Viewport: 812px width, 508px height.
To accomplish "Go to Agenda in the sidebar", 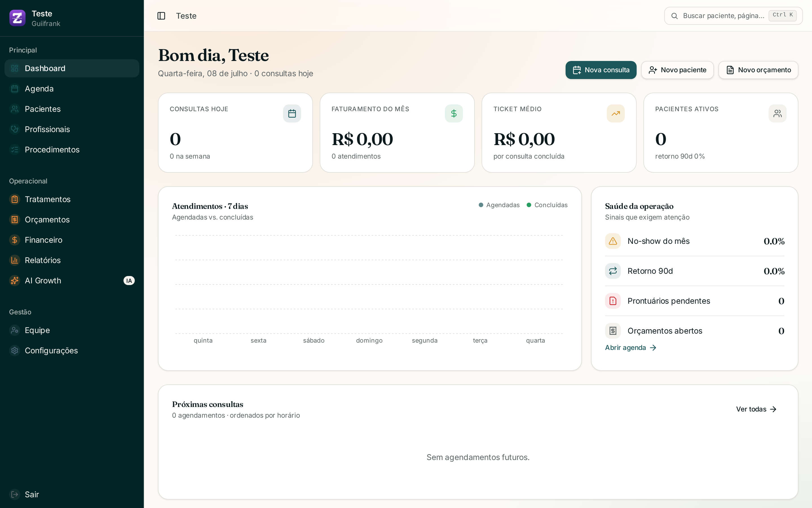I will click(72, 89).
